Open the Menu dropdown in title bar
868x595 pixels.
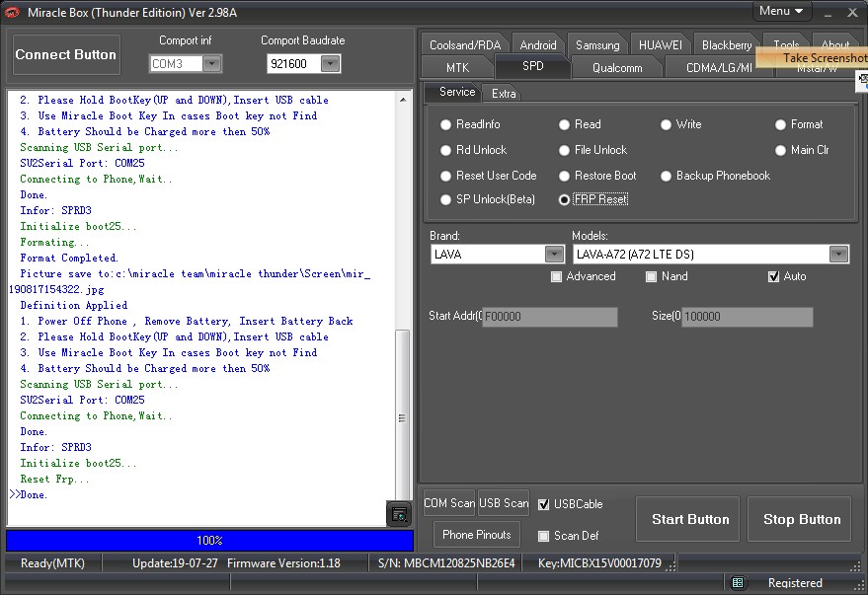click(781, 11)
